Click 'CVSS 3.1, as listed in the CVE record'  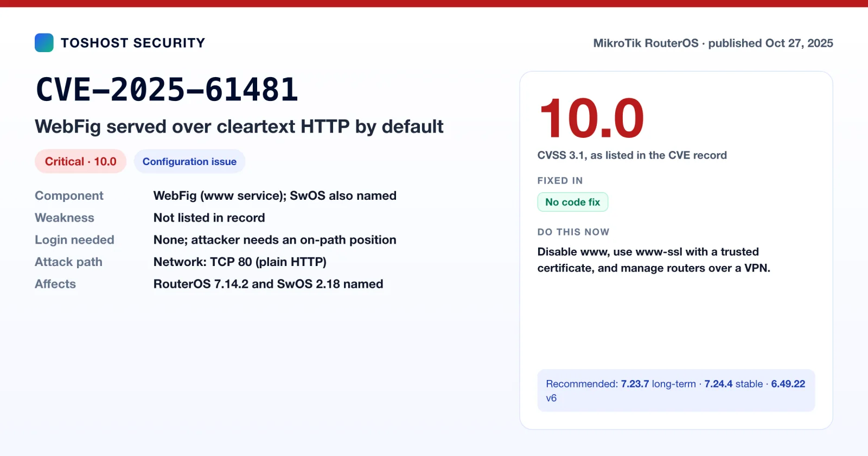[x=632, y=155]
